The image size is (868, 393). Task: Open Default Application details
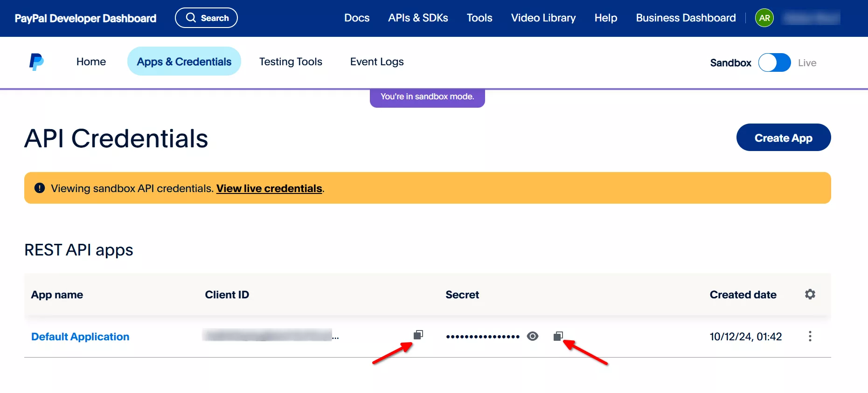80,337
